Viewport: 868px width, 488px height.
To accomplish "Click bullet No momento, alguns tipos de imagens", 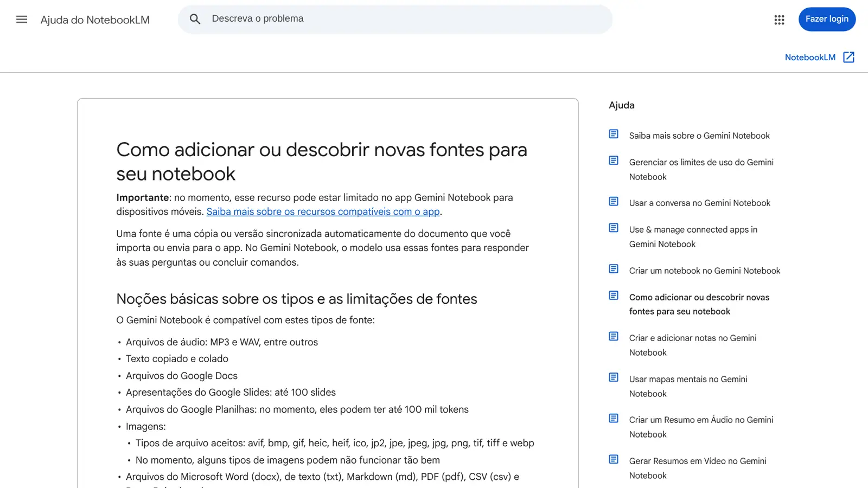I will coord(288,460).
